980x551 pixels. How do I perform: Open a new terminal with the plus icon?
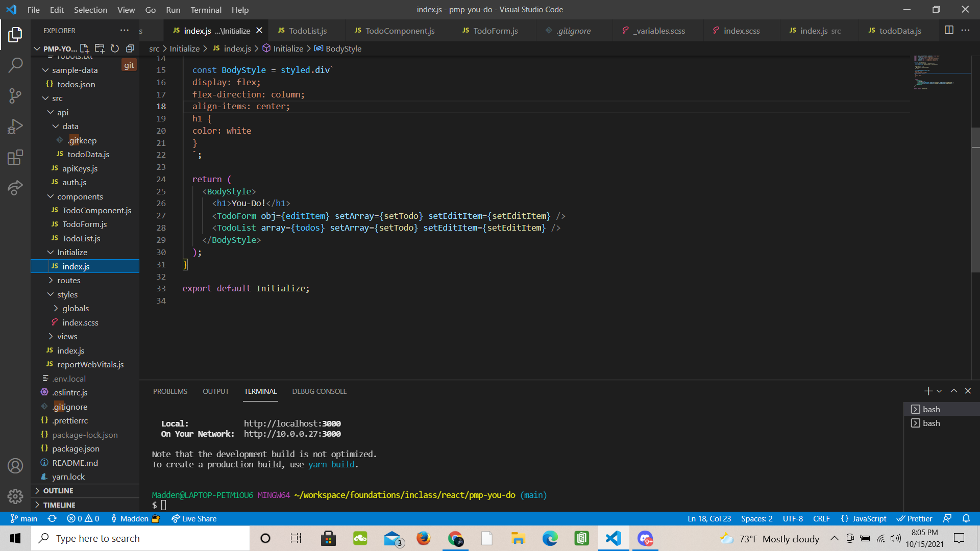click(x=928, y=391)
